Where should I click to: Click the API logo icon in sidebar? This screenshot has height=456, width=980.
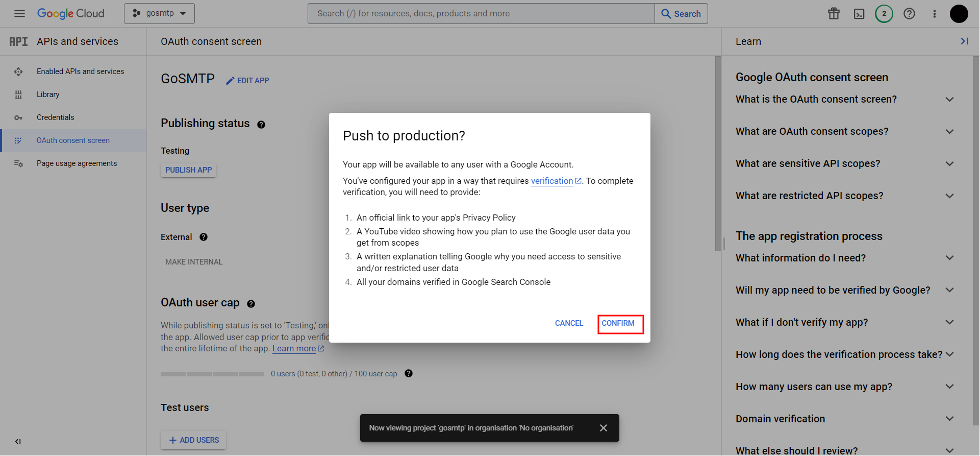[18, 41]
